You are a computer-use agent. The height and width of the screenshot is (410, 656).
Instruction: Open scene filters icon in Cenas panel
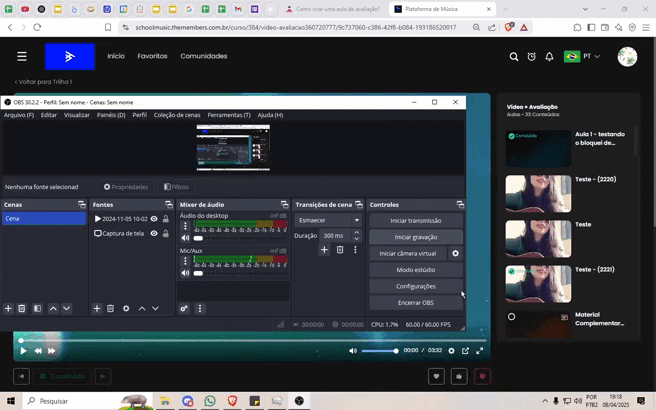pos(38,308)
